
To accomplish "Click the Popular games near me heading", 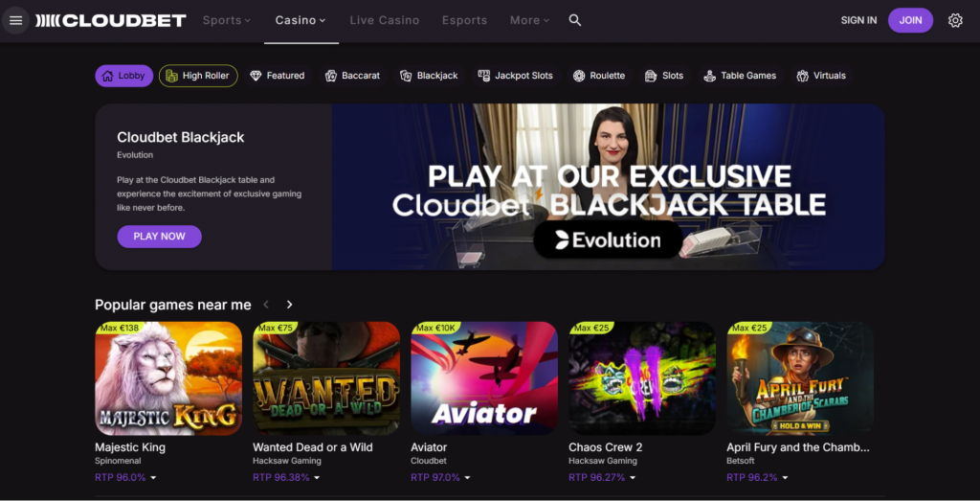I will 173,305.
